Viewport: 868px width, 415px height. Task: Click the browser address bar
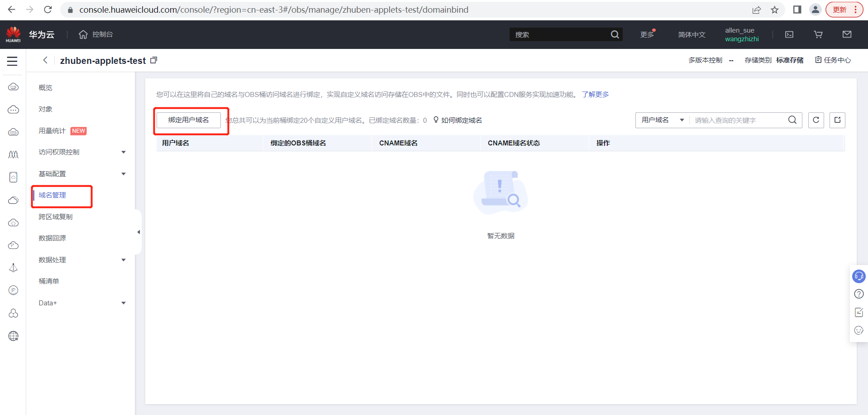(x=407, y=10)
